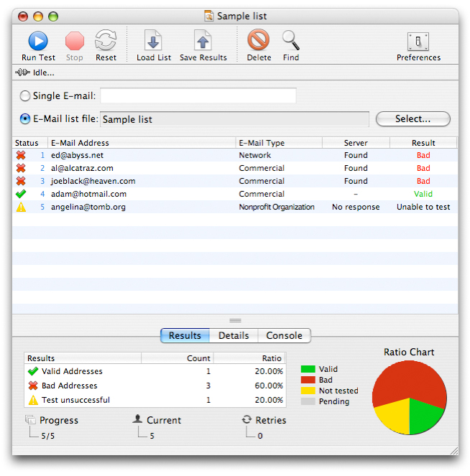Viewport: 470px width, 476px height.
Task: Show the Results tab
Action: 185,335
